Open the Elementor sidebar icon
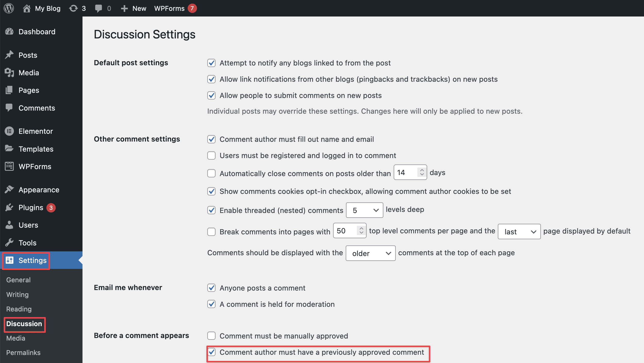The image size is (644, 363). 9,131
